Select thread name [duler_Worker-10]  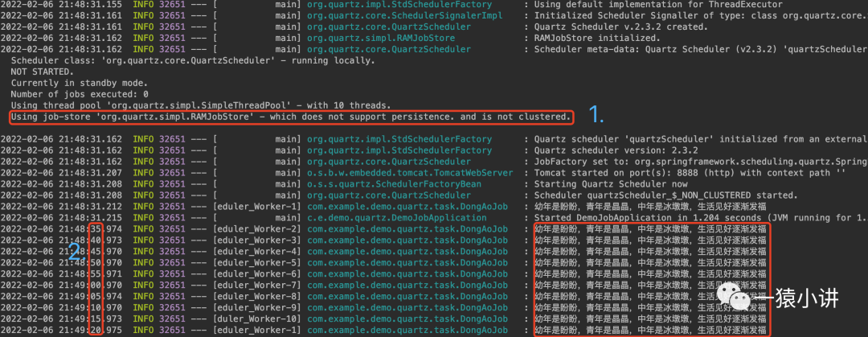pos(257,319)
